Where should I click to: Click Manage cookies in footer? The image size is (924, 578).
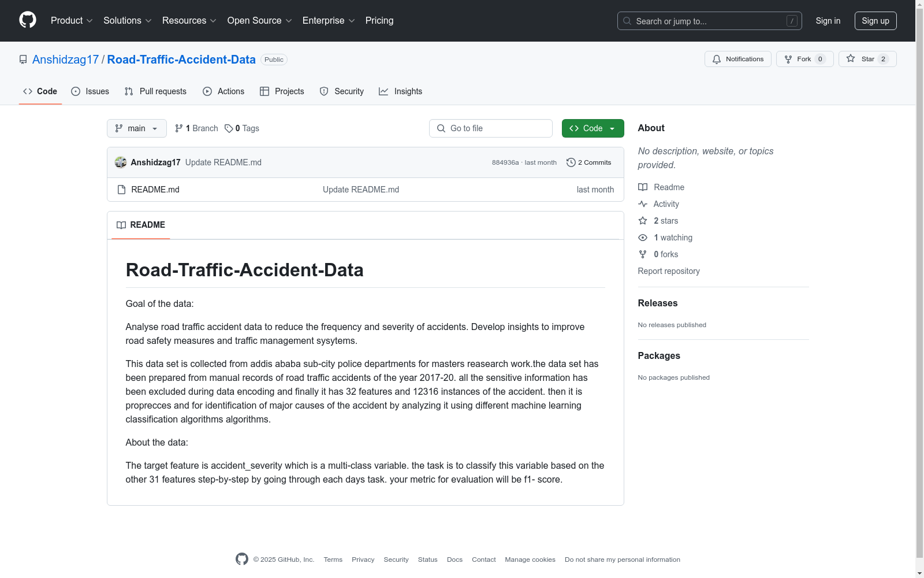530,560
